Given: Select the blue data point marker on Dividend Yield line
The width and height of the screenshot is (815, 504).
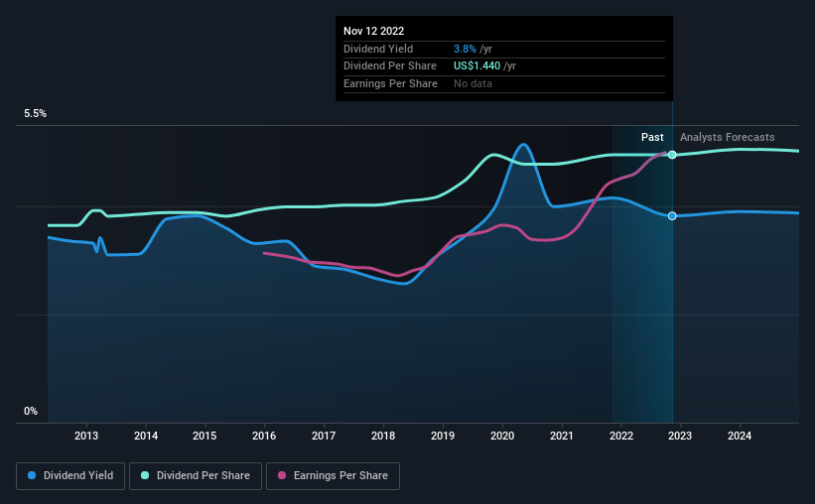Looking at the screenshot, I should [672, 215].
